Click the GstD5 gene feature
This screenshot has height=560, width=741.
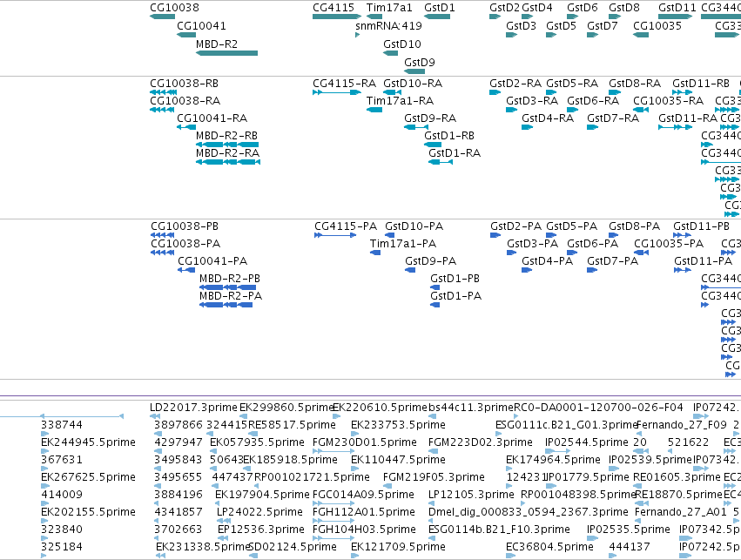[x=551, y=35]
